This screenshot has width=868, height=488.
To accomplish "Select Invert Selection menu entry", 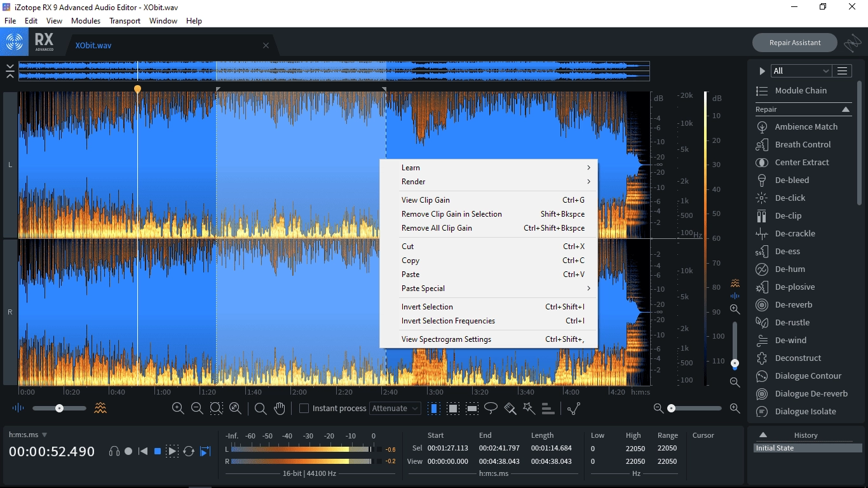I will (489, 307).
